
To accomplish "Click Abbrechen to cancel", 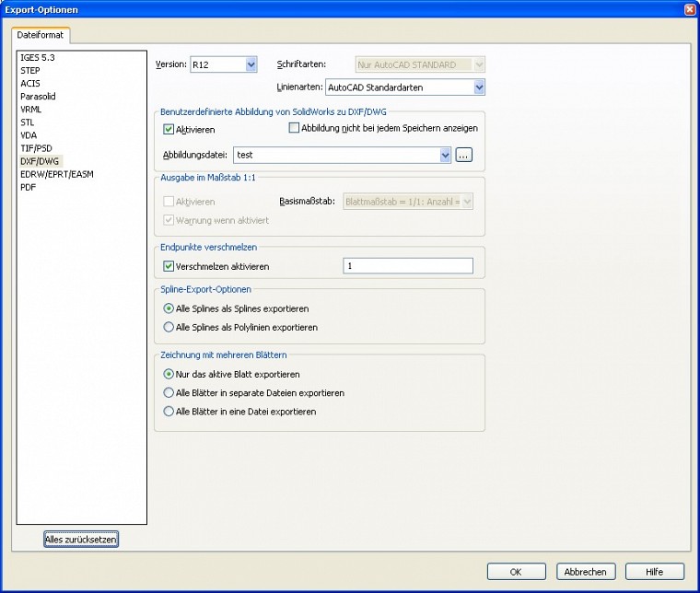I will [x=586, y=572].
